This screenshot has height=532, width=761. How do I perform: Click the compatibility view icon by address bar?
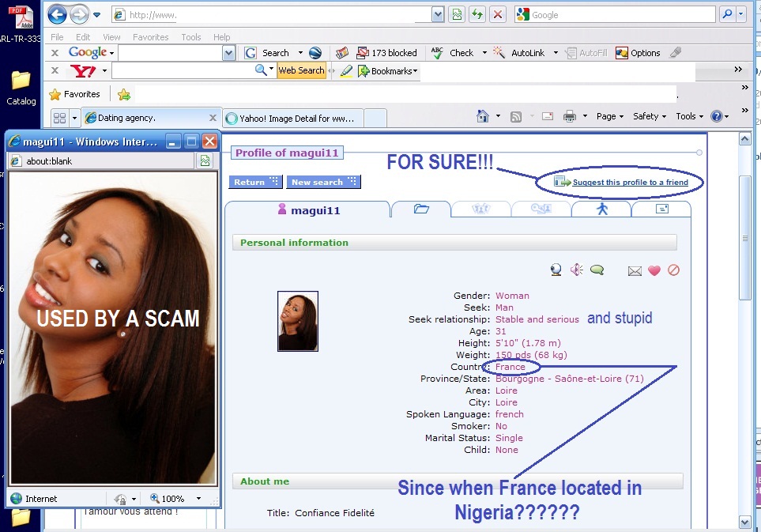tap(458, 14)
